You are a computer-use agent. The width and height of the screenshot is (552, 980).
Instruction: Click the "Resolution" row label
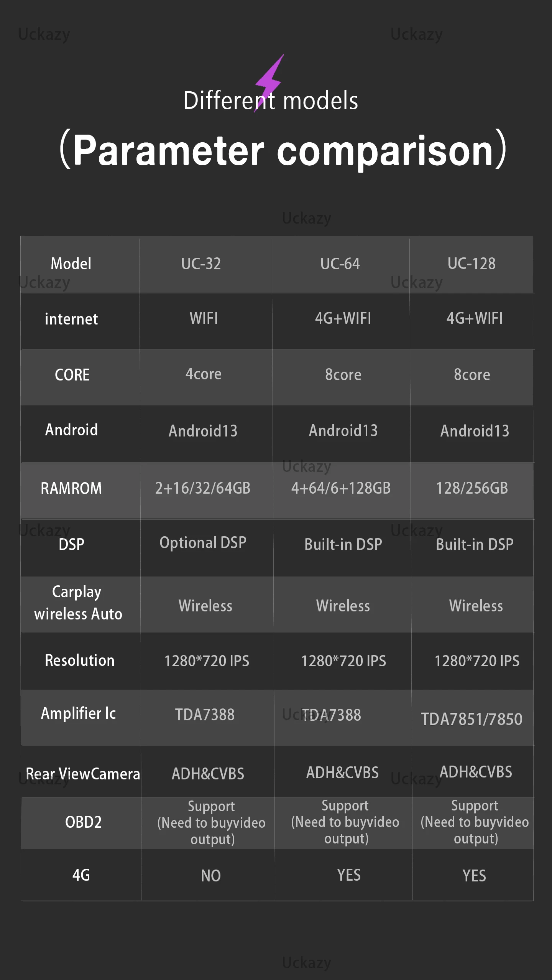tap(80, 660)
